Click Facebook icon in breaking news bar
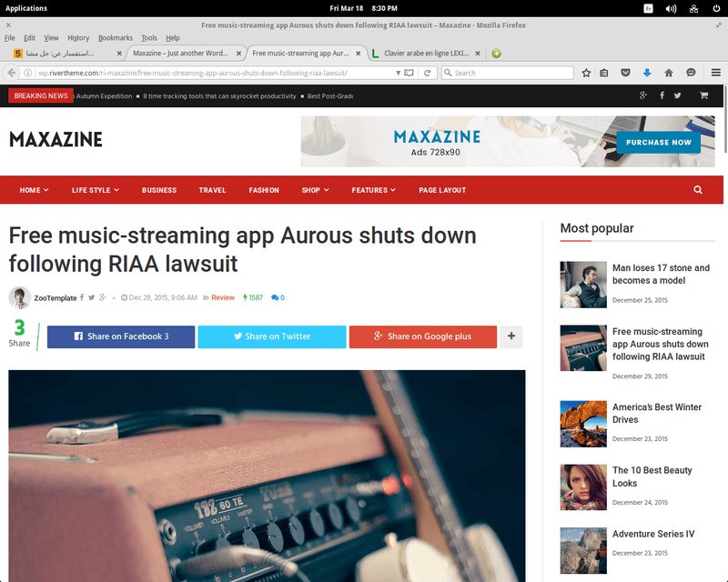This screenshot has height=582, width=728. (x=662, y=95)
